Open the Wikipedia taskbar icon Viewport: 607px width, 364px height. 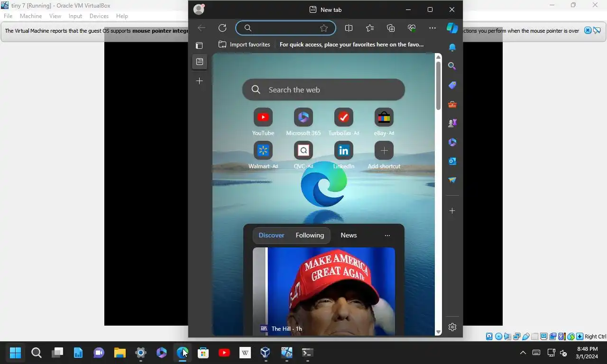(x=245, y=353)
